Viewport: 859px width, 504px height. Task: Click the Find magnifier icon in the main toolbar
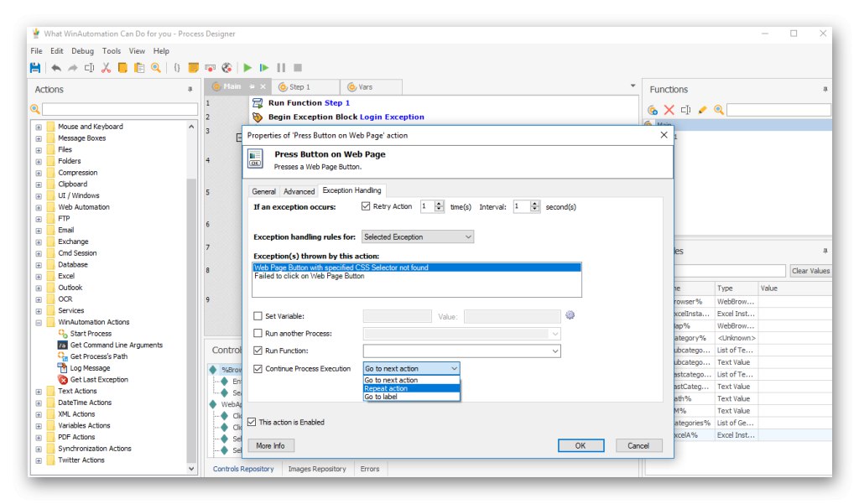tap(156, 68)
